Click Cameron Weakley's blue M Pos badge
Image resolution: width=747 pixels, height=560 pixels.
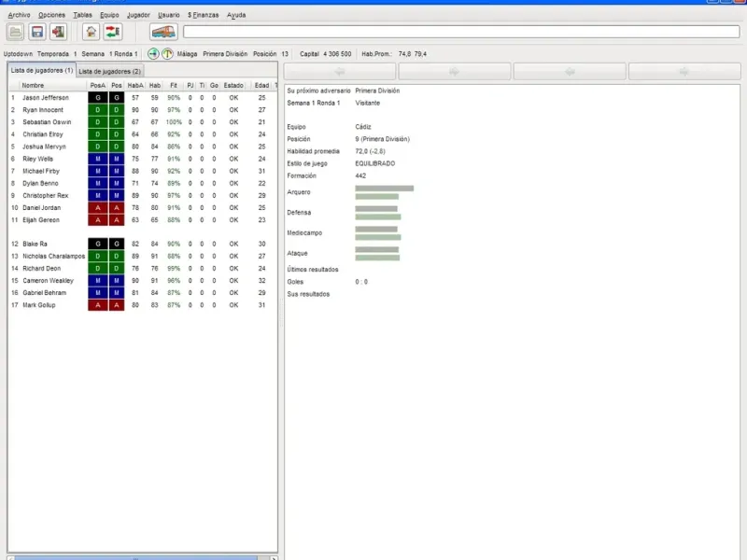click(x=116, y=281)
